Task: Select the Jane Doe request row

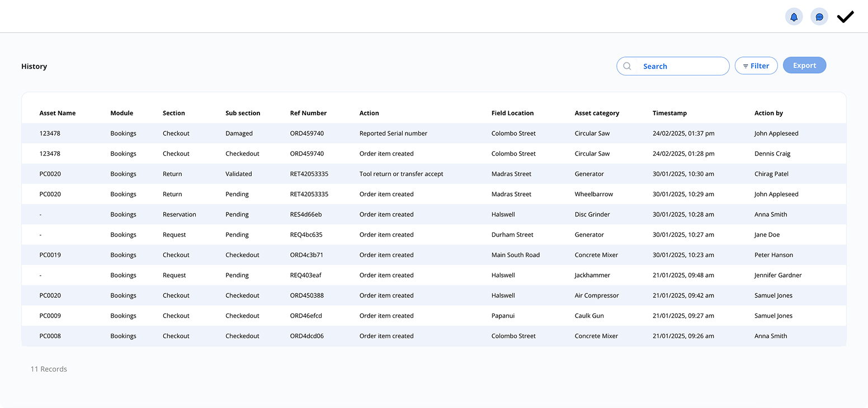Action: coord(767,235)
